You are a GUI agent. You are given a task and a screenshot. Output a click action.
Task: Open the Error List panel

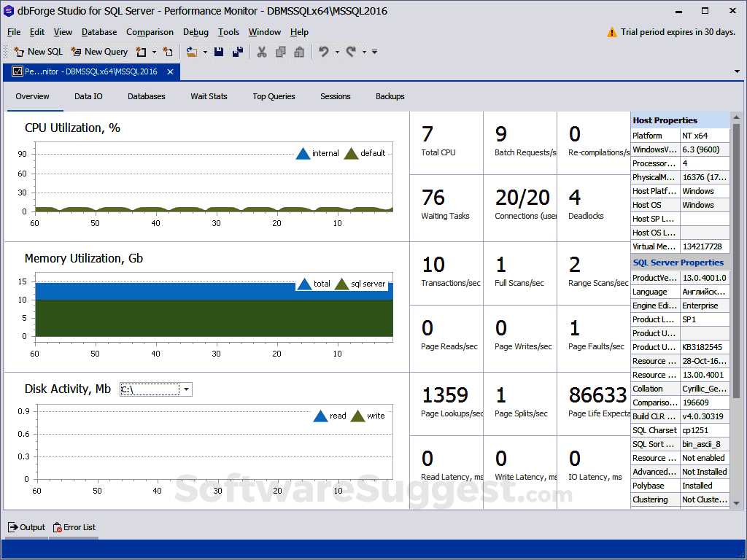point(73,527)
